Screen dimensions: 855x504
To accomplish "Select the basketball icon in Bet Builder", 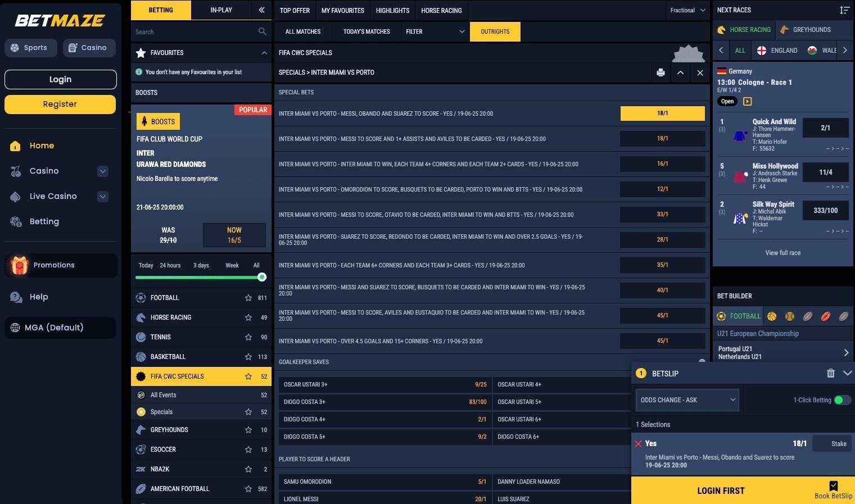I will point(772,316).
